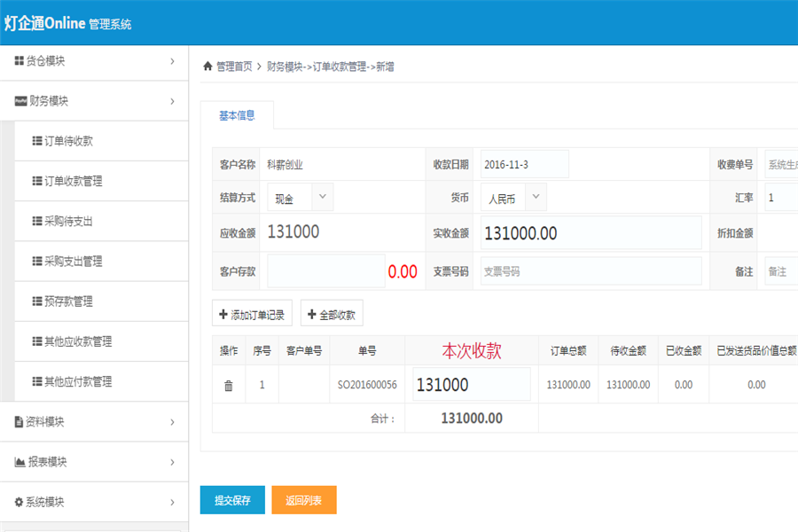This screenshot has height=532, width=798.
Task: Focus the 本次收款 field showing 131000
Action: (472, 384)
